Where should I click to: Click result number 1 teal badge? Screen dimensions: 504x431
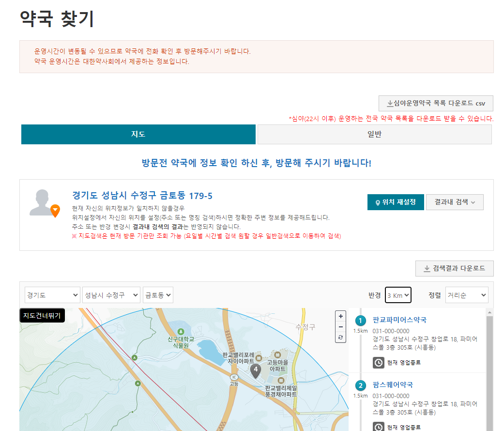360,321
